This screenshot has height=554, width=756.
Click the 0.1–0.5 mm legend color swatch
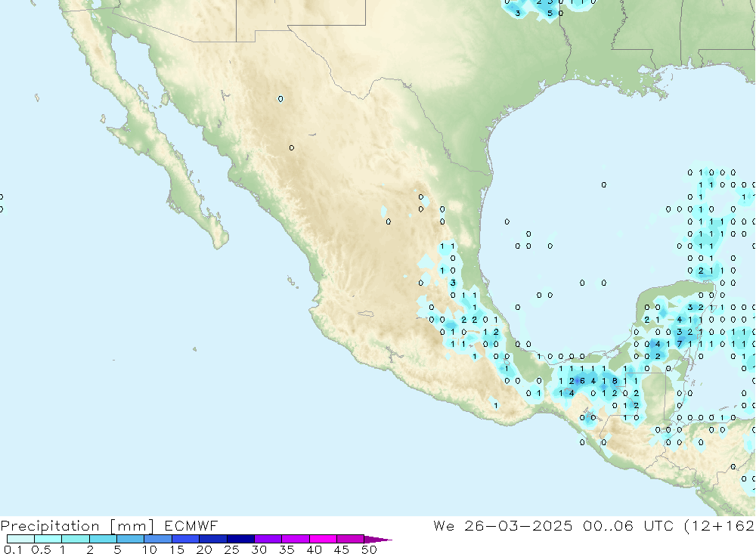20,539
